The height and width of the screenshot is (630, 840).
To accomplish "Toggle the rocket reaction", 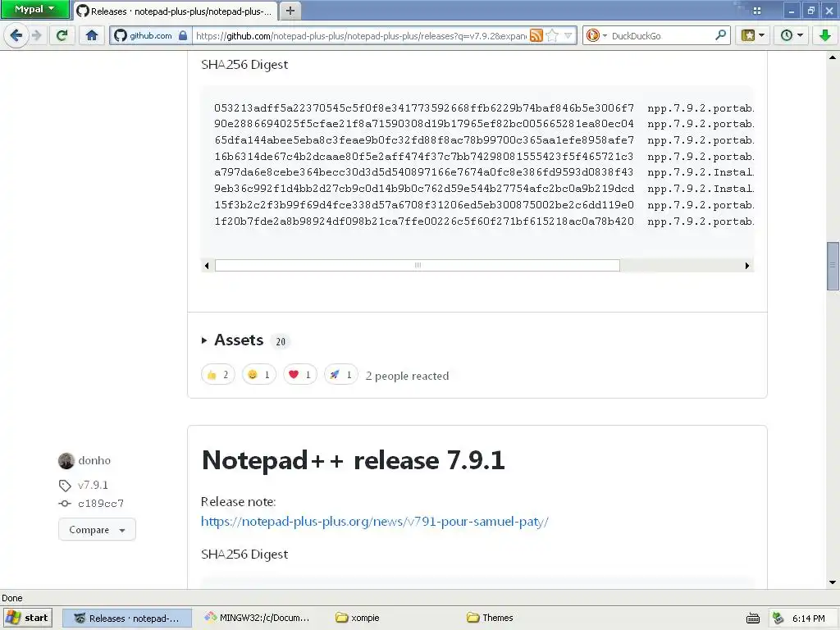I will click(x=341, y=374).
